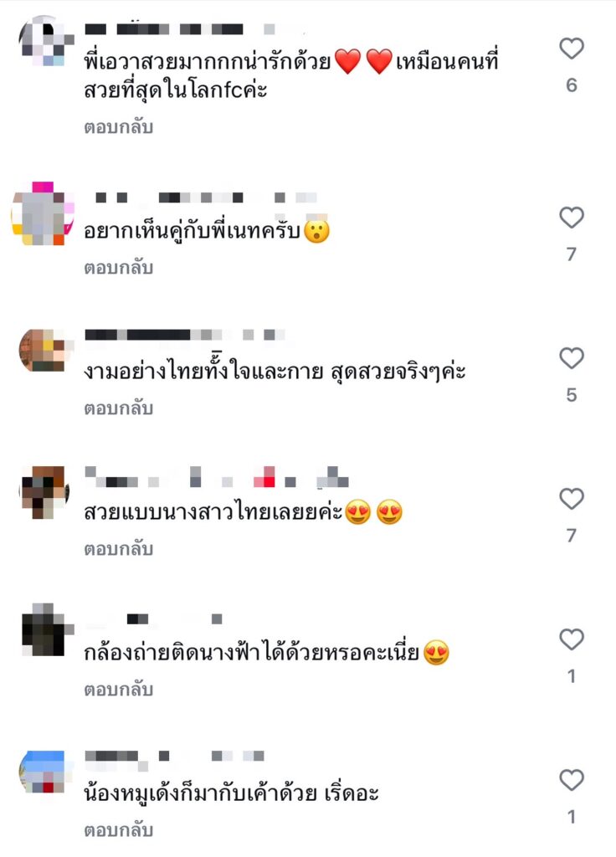This screenshot has height=857, width=616.
Task: Reply (ตอบกลับ) to งามอย่างไทย comment
Action: pyautogui.click(x=119, y=408)
